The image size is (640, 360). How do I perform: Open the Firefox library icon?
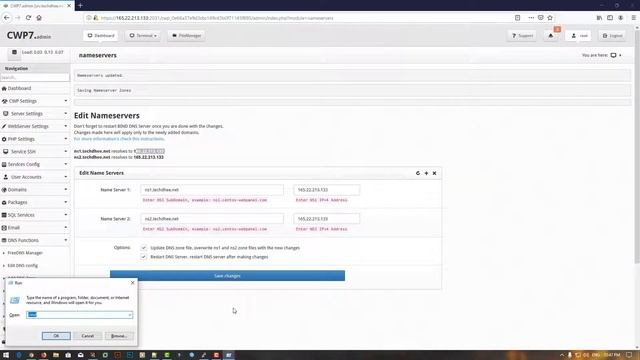pyautogui.click(x=599, y=18)
